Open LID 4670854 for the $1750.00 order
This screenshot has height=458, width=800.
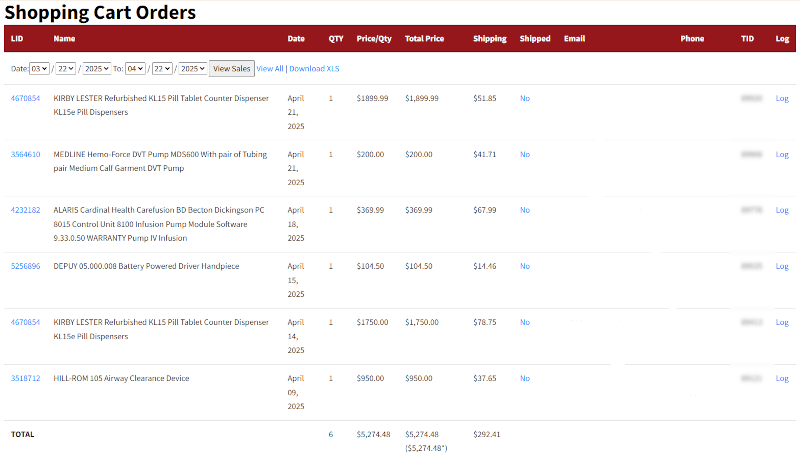pos(26,322)
